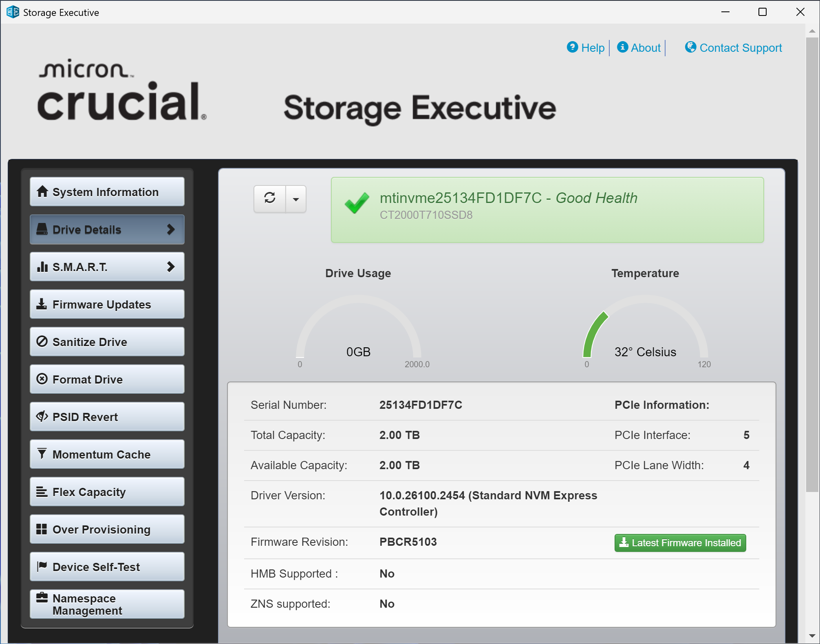820x644 pixels.
Task: Click the Available Capacity 2.00 TB value
Action: [x=399, y=465]
